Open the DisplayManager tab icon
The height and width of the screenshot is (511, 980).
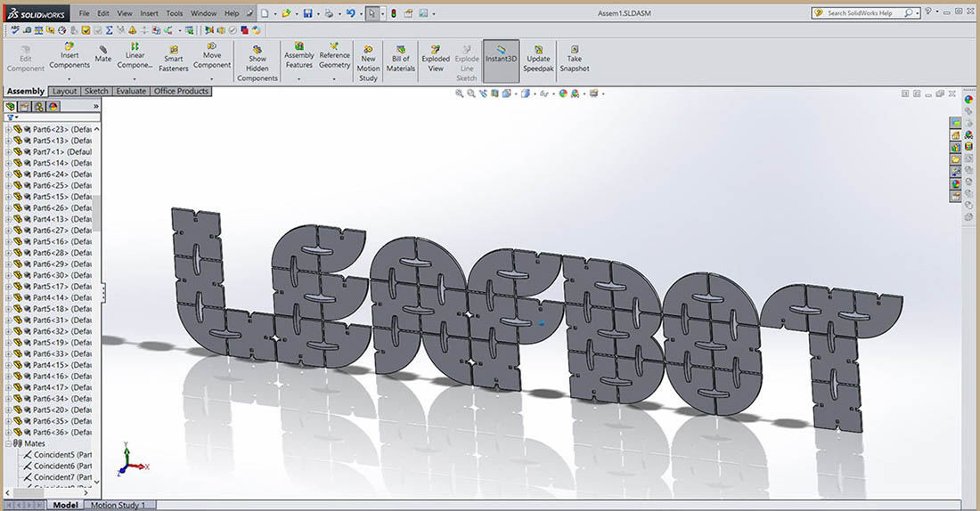[53, 107]
